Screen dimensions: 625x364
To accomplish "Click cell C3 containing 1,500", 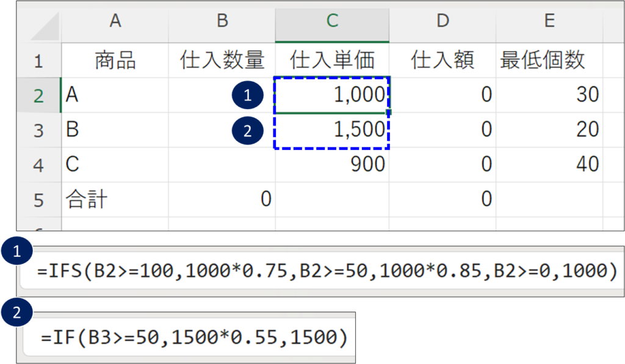I will [331, 130].
